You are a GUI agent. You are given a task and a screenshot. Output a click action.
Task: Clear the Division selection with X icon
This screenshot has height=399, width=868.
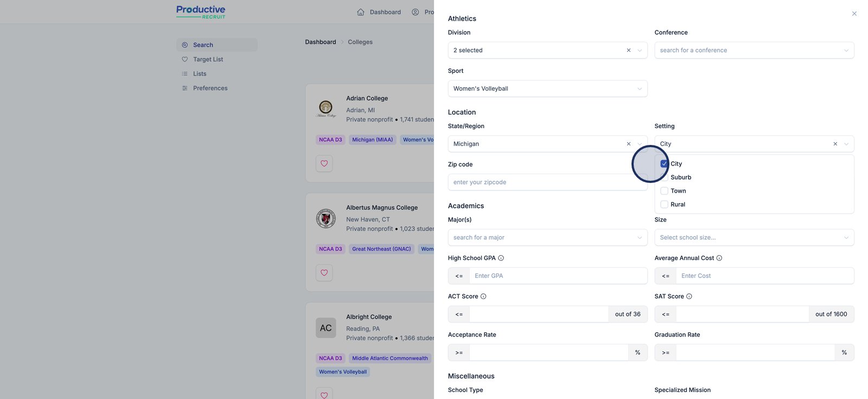[629, 50]
